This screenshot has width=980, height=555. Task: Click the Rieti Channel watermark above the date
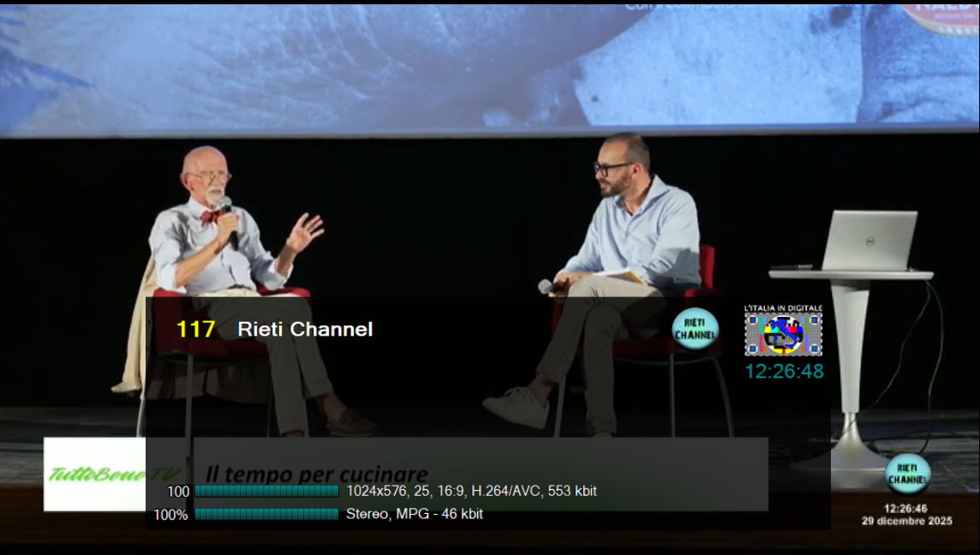[907, 474]
